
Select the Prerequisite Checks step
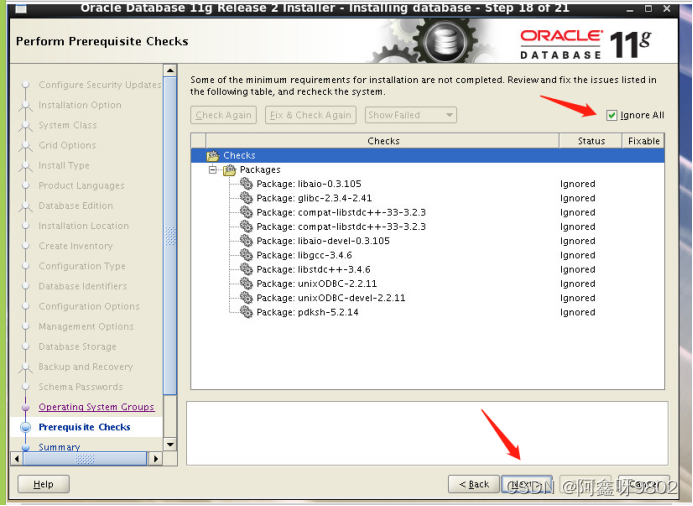[84, 427]
